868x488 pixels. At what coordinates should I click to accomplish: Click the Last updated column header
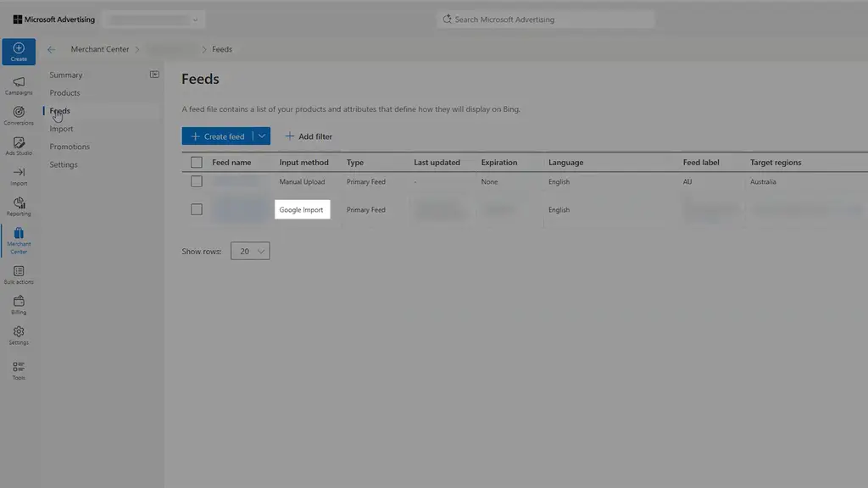(x=437, y=162)
